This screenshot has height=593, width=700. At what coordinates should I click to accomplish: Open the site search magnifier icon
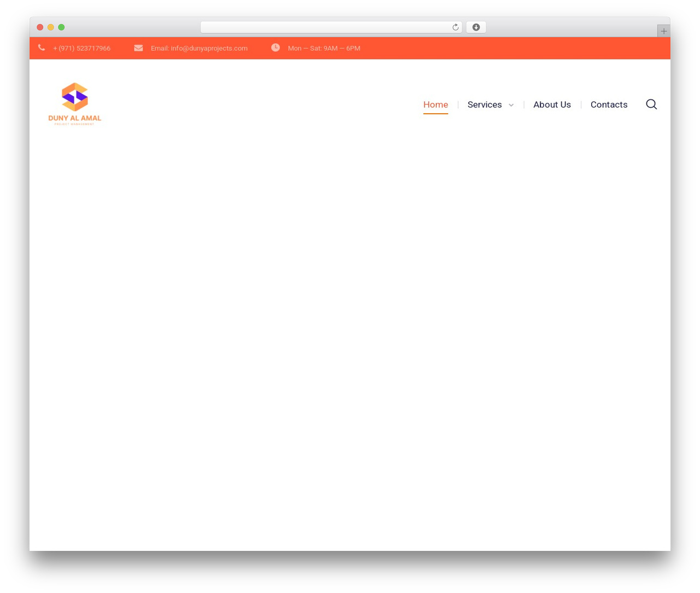[651, 104]
